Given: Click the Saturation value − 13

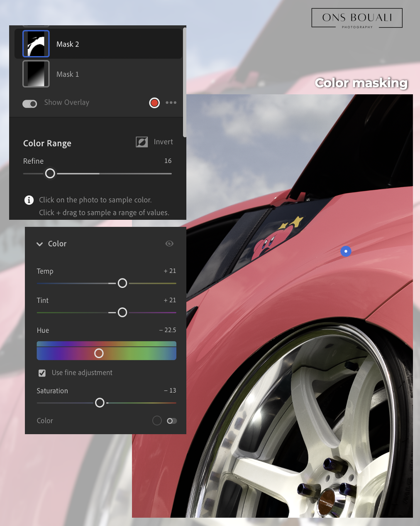Looking at the screenshot, I should (x=170, y=391).
